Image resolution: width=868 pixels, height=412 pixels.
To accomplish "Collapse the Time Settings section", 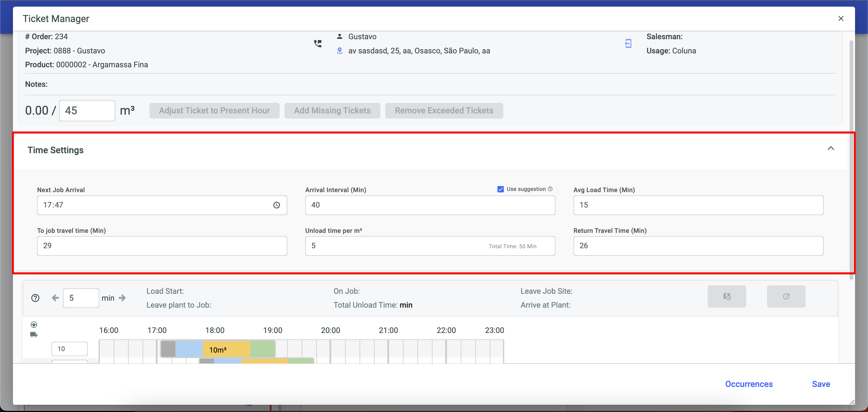I will (x=831, y=148).
